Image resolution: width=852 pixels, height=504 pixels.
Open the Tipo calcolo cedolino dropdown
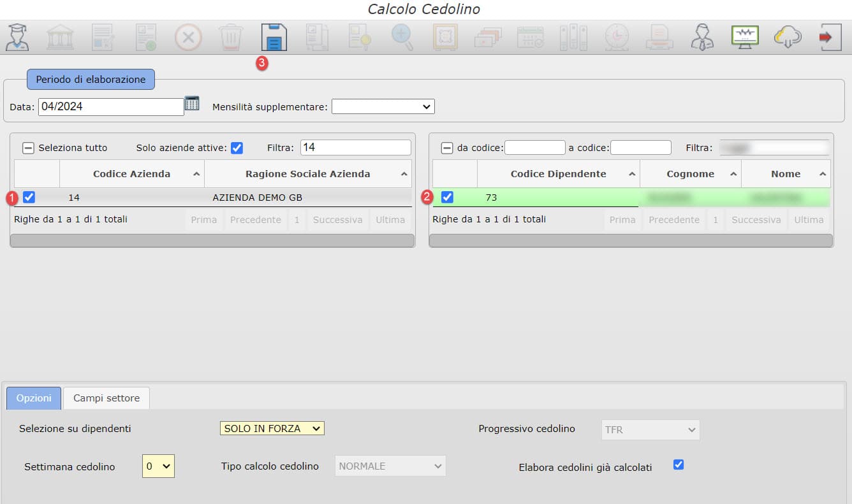[x=390, y=466]
